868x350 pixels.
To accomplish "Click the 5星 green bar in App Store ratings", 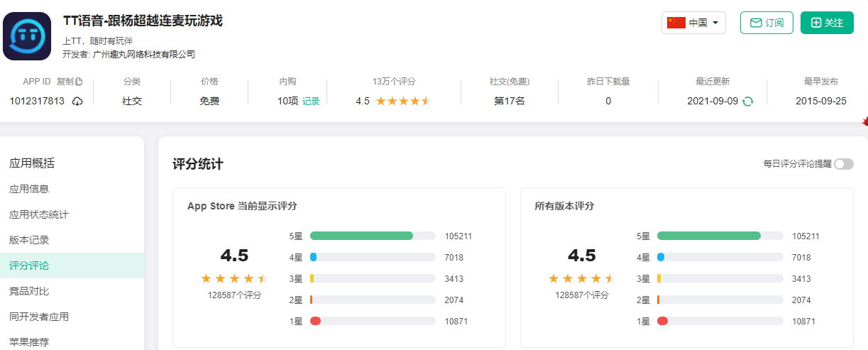I will (361, 236).
